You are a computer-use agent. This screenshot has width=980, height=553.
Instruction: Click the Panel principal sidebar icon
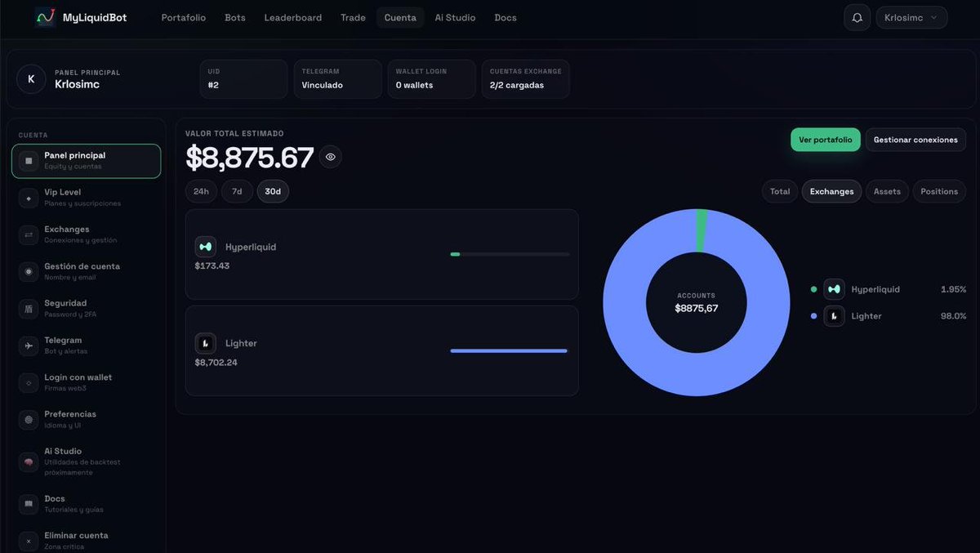click(x=29, y=161)
